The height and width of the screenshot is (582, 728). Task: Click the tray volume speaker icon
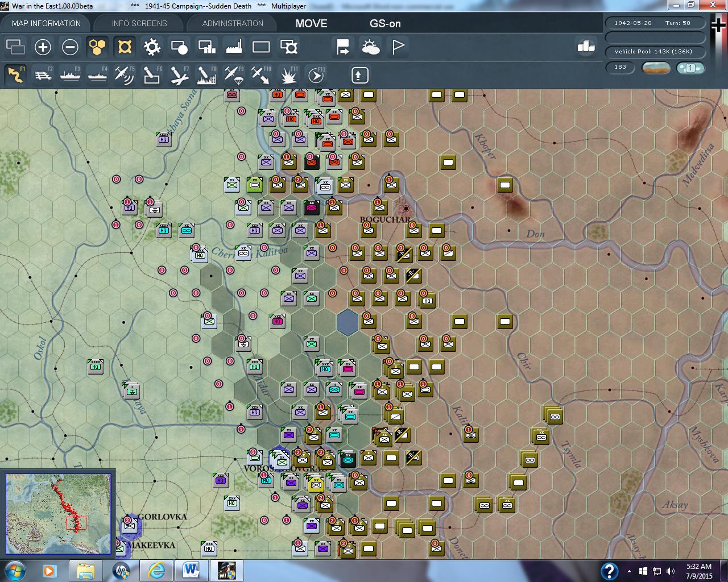click(x=671, y=571)
